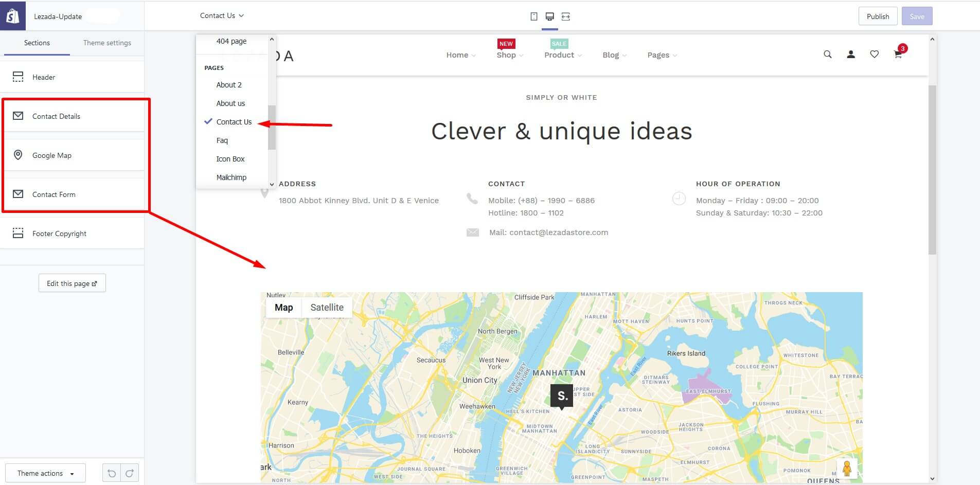Click the contact@lezadastore.com mail text
This screenshot has width=980, height=485.
(x=548, y=232)
